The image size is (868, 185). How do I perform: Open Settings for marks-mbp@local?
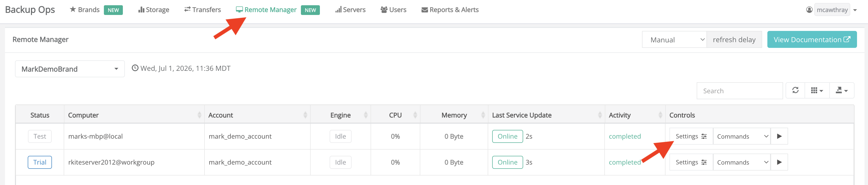[691, 136]
